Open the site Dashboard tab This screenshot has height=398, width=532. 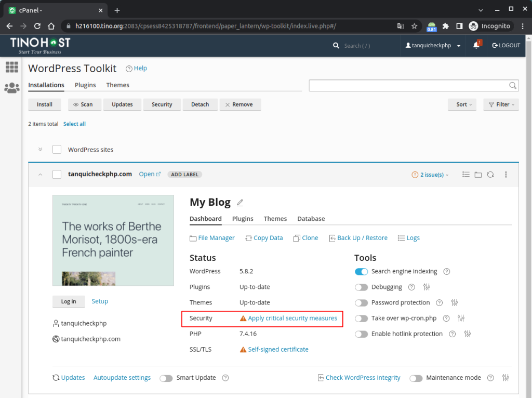coord(206,219)
